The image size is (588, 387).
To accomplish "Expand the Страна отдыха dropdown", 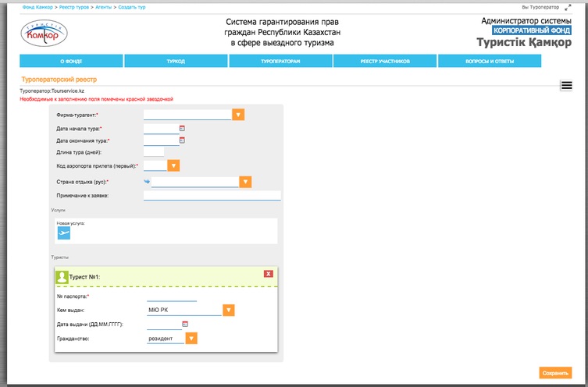I will (x=245, y=182).
